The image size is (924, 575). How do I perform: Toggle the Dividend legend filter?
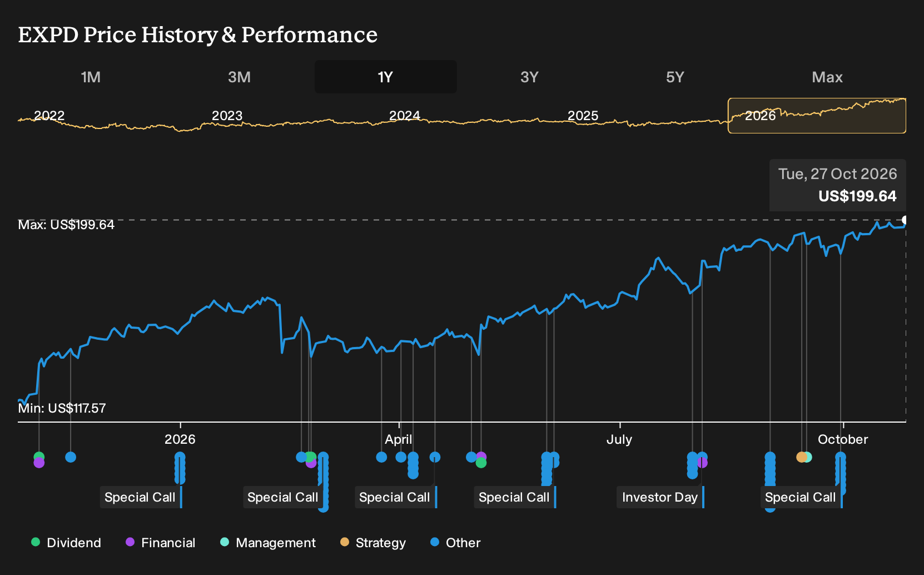point(66,543)
